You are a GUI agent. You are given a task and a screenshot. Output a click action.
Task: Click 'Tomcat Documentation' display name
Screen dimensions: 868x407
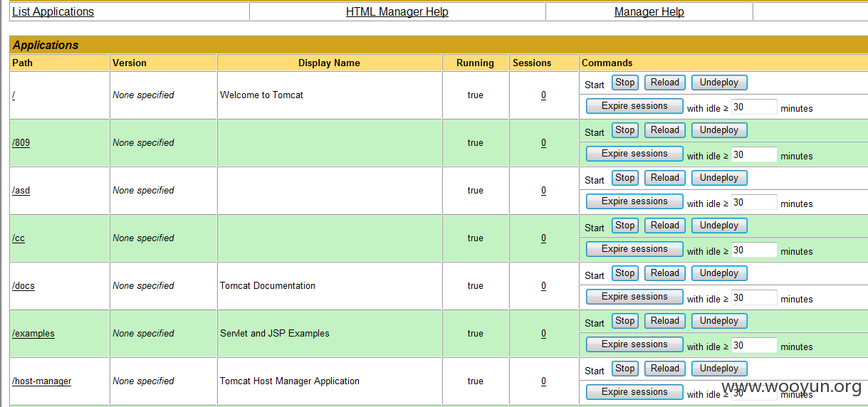coord(268,285)
